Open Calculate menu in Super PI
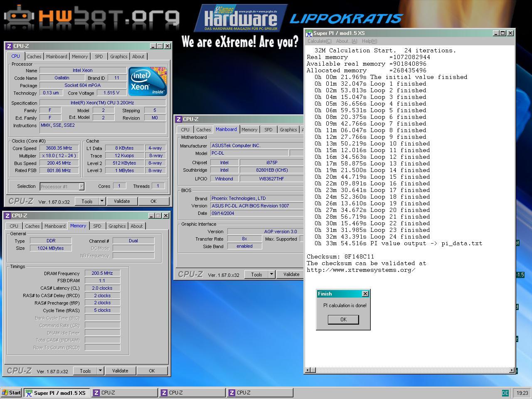The width and height of the screenshot is (532, 399). 319,41
